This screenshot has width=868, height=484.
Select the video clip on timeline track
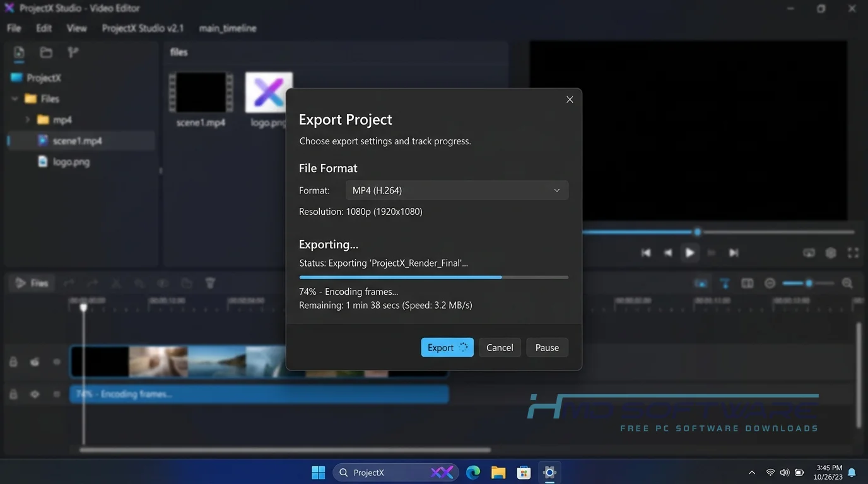(259, 362)
